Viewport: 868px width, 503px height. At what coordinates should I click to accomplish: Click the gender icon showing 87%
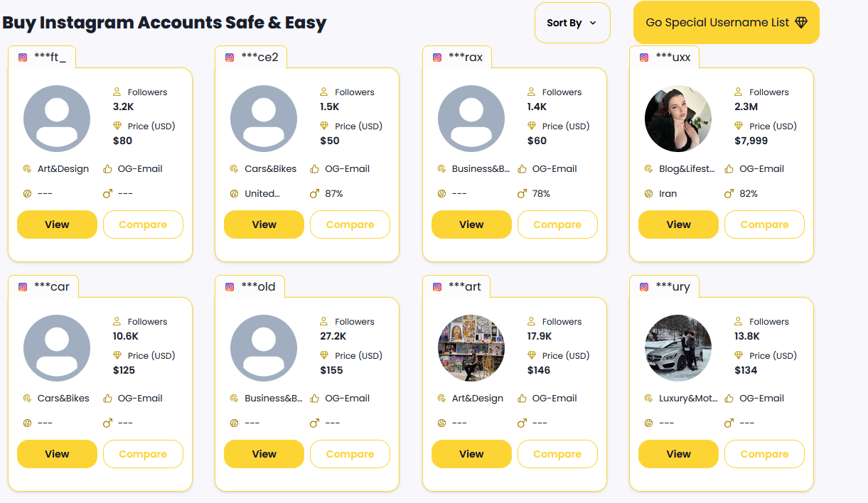[314, 193]
